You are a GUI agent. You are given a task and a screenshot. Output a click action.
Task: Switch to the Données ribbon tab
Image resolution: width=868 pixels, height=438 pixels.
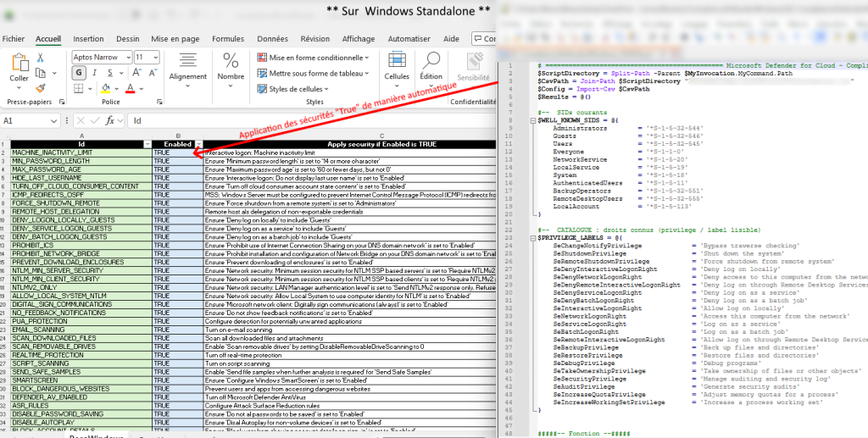272,39
